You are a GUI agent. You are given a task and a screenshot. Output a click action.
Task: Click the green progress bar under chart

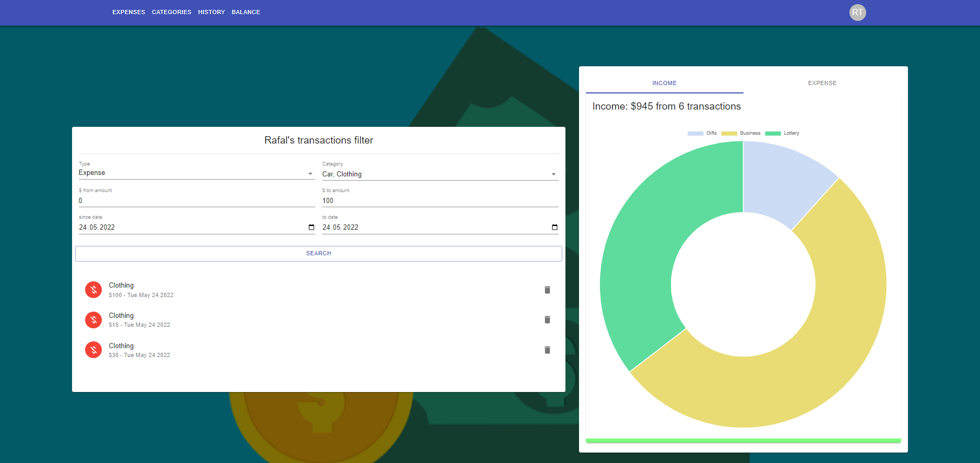[743, 441]
